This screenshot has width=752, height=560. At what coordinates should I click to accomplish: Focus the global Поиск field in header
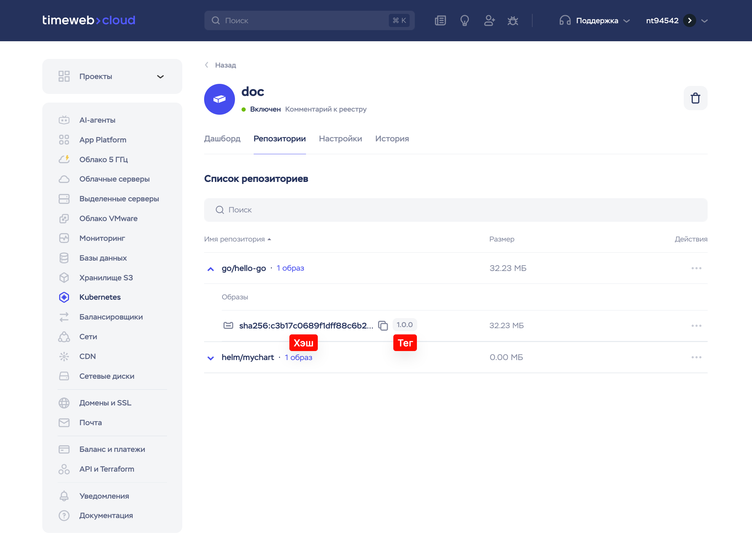click(309, 20)
